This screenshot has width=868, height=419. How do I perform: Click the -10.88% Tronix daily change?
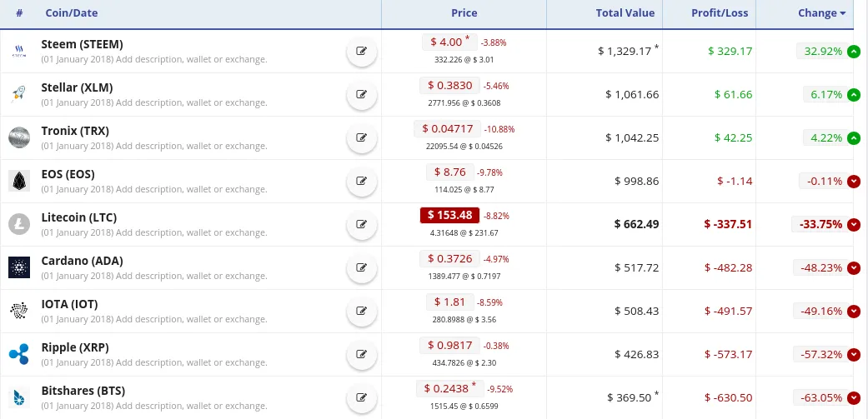pyautogui.click(x=499, y=129)
